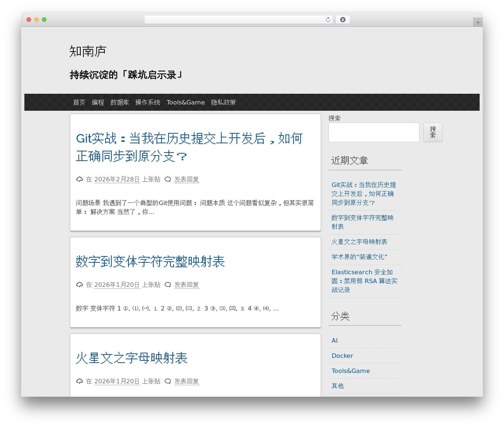The height and width of the screenshot is (427, 504).
Task: Open the 数字到变体字符完整映射表 post title
Action: pyautogui.click(x=150, y=262)
